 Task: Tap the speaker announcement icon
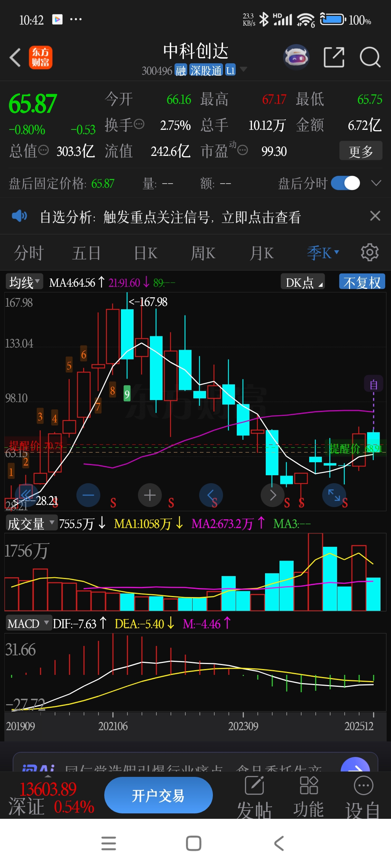coord(20,216)
